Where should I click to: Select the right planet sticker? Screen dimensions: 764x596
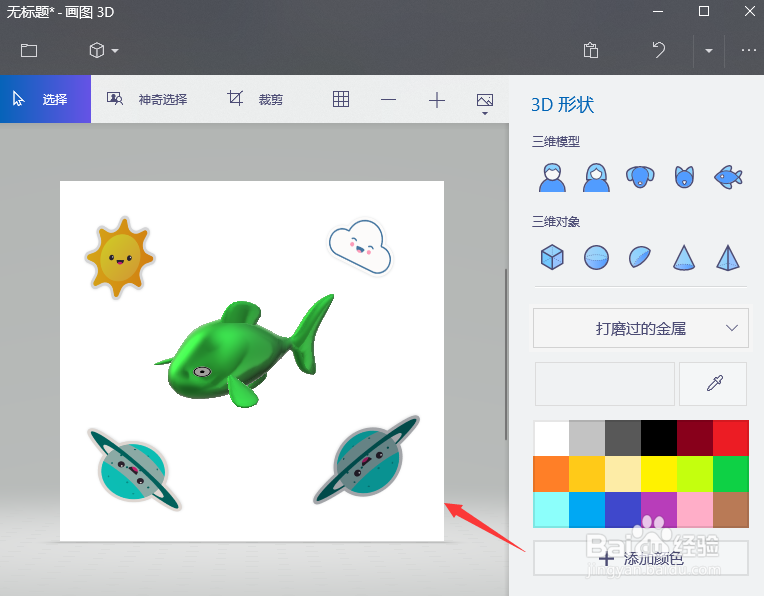click(x=367, y=460)
